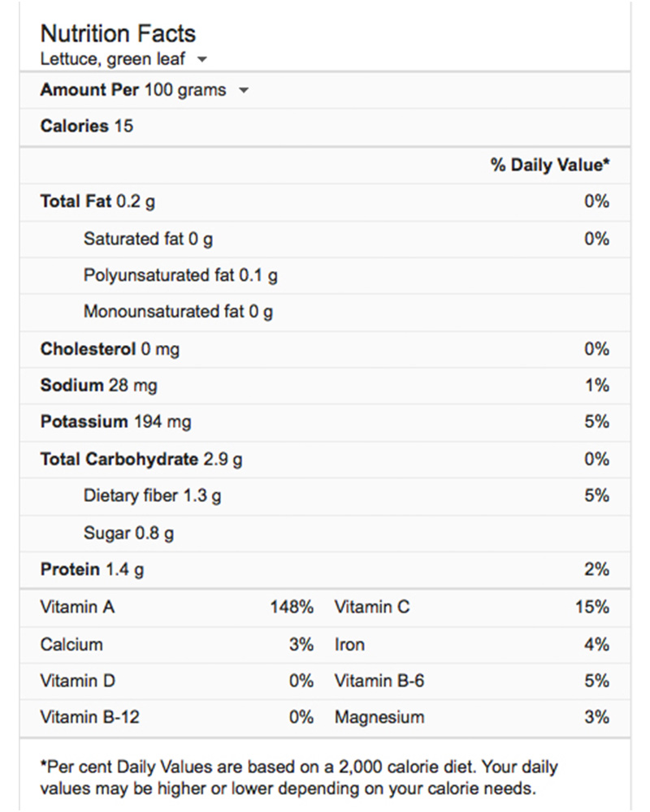Image resolution: width=650 pixels, height=812 pixels.
Task: Click the Potassium 194 mg row
Action: (x=115, y=422)
